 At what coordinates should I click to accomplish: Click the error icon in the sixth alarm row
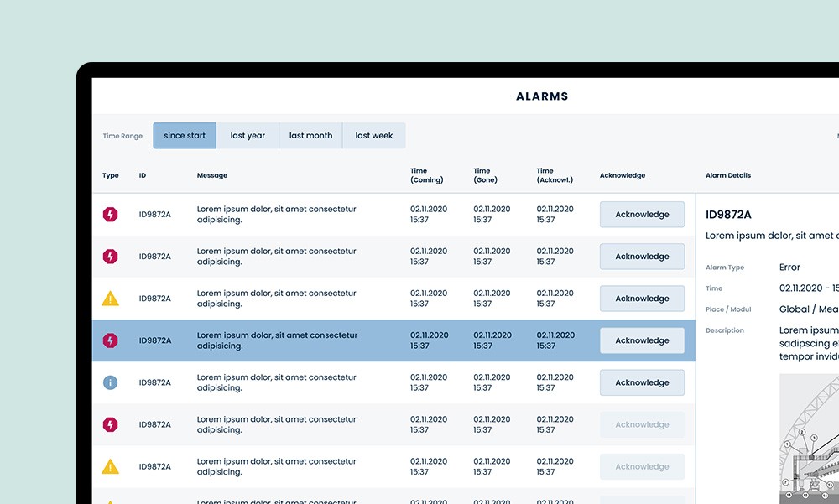pyautogui.click(x=110, y=424)
